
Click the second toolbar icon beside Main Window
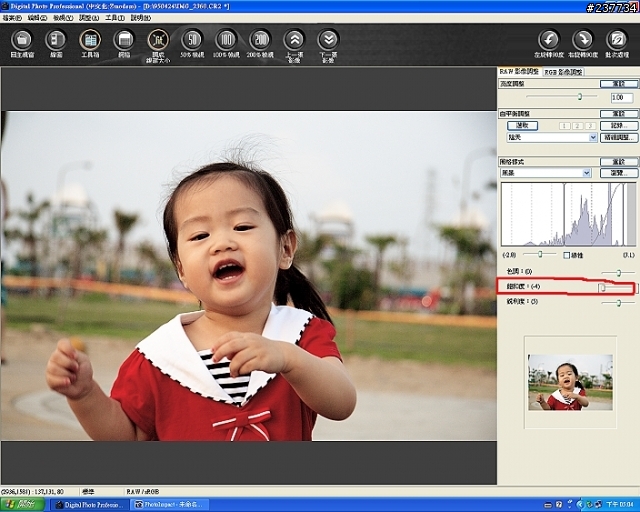(x=56, y=40)
